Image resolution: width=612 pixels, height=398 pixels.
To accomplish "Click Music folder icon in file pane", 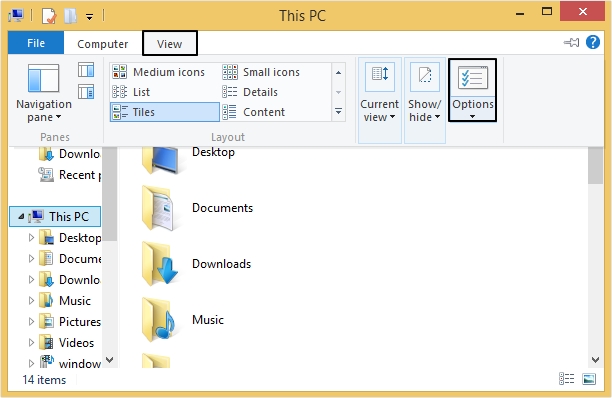I will point(159,320).
